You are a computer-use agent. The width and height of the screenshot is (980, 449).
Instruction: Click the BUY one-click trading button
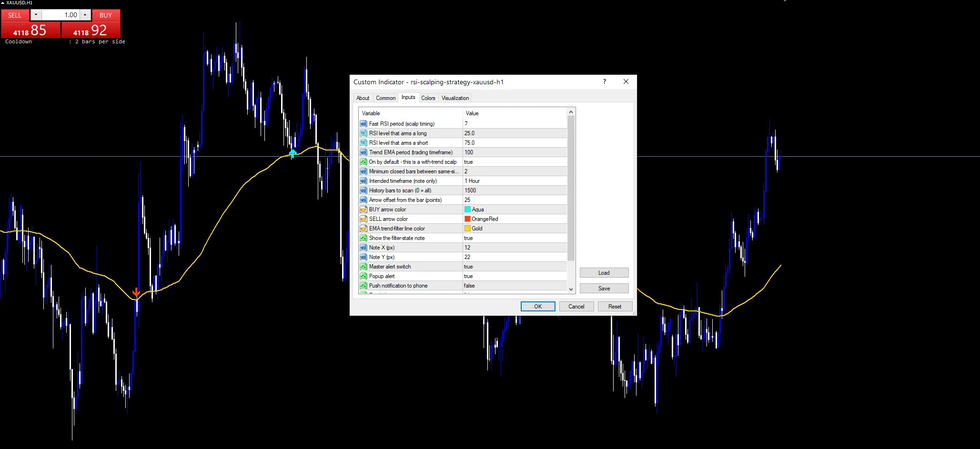pos(106,15)
